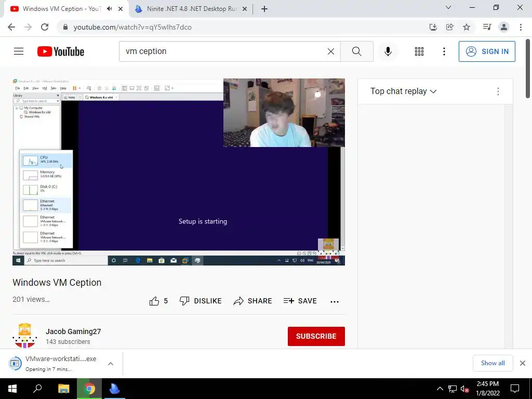Share the video
532x399 pixels.
[x=253, y=301]
